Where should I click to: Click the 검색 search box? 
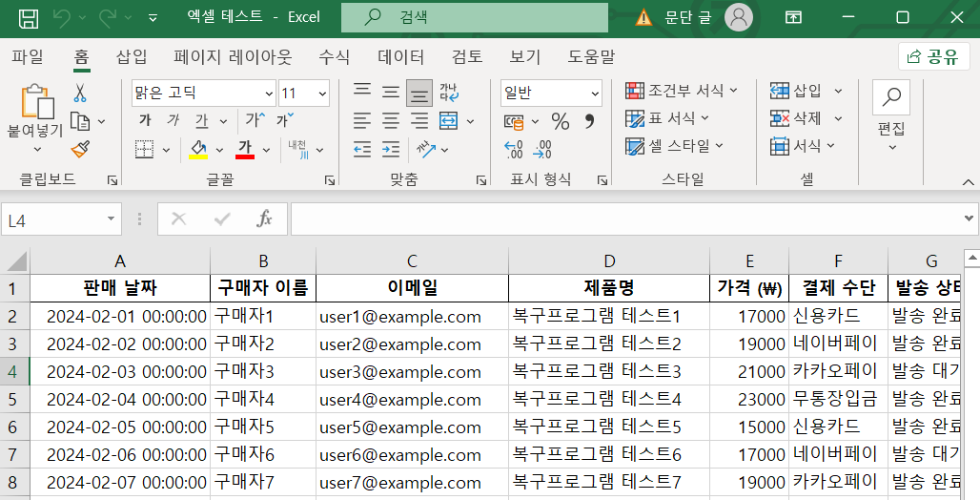(x=475, y=17)
